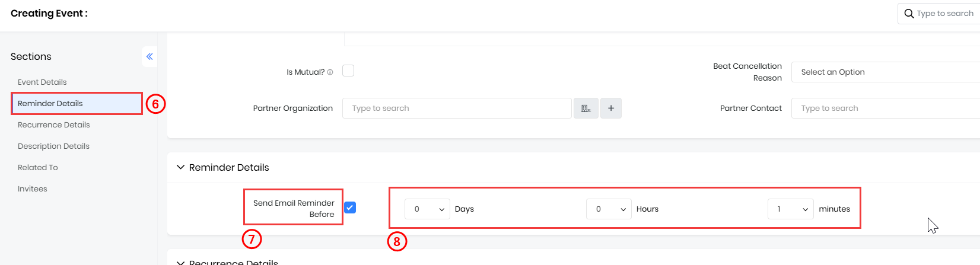The height and width of the screenshot is (265, 980).
Task: Collapse the Recurrence Details section chevron
Action: point(181,262)
